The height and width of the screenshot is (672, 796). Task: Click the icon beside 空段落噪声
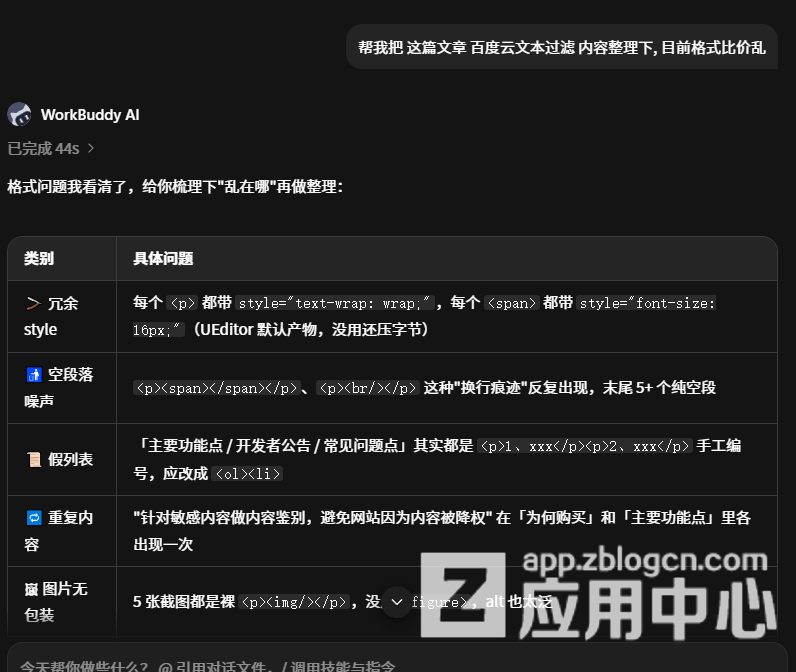coord(34,375)
